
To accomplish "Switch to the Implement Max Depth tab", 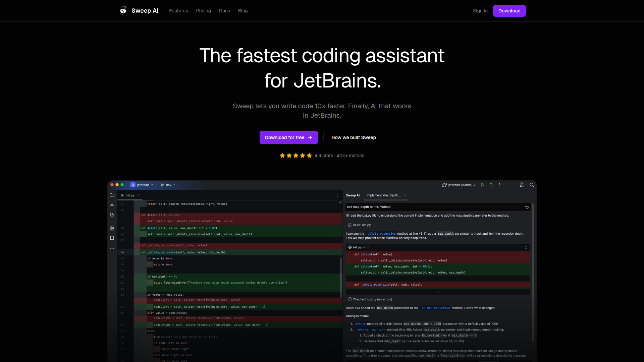I will point(383,195).
